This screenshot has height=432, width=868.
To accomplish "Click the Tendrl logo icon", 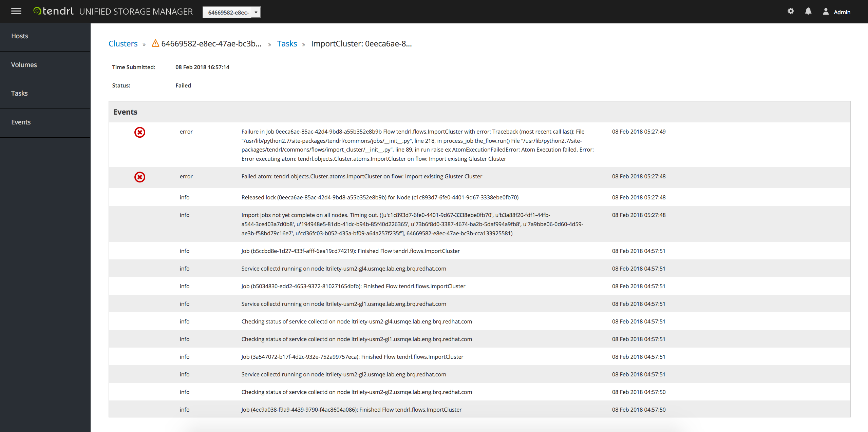I will 37,11.
